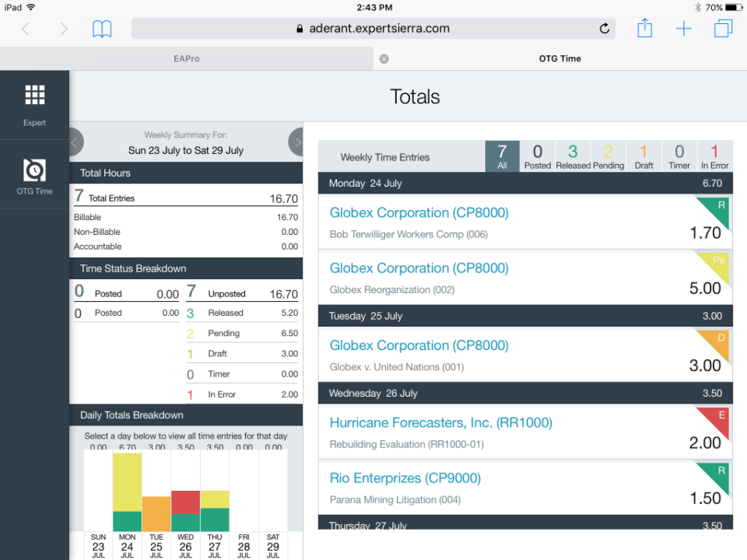Advance to next week with right arrow
The height and width of the screenshot is (560, 747).
(x=297, y=142)
